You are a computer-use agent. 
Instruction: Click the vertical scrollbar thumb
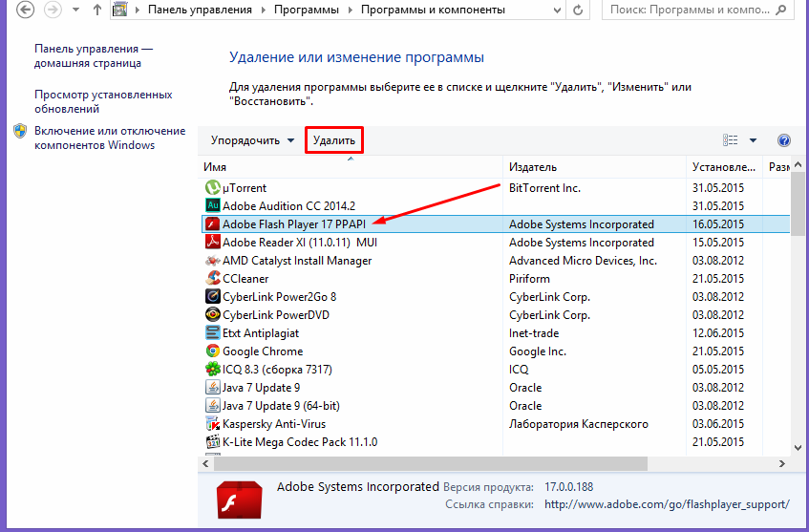click(x=798, y=202)
